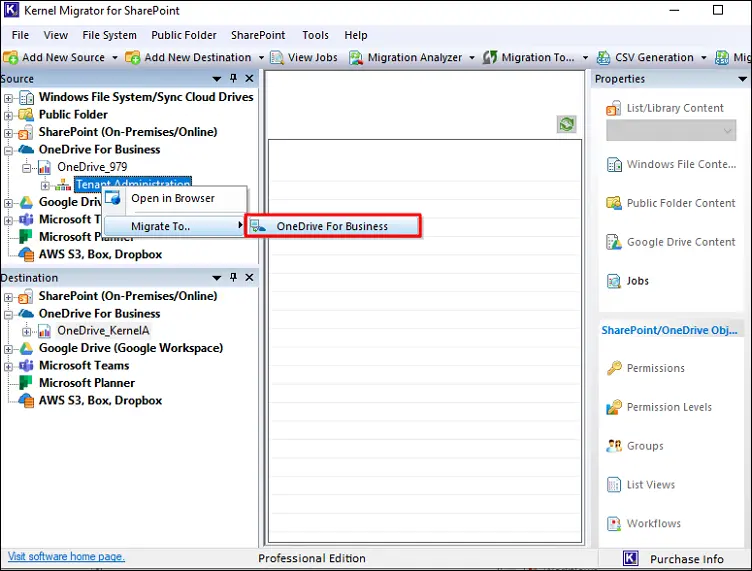
Task: Close the Destination panel
Action: tap(249, 277)
